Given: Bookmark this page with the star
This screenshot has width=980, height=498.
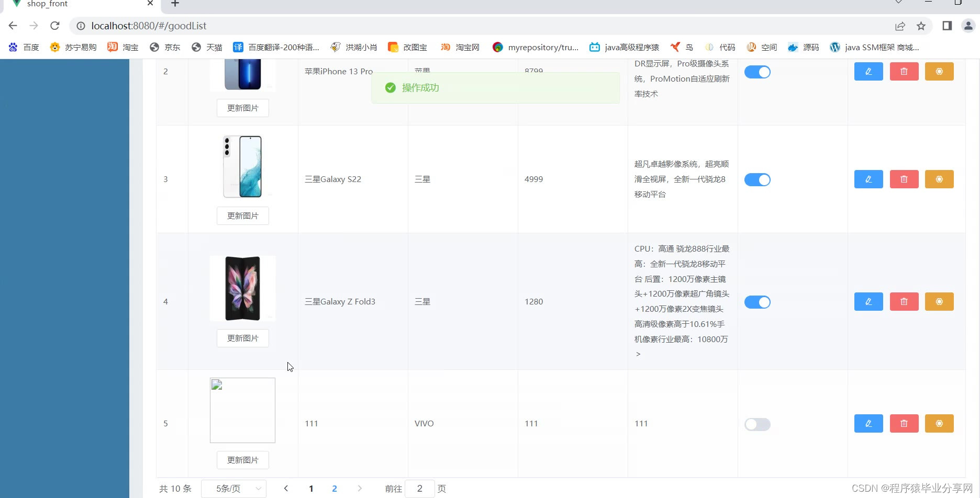Looking at the screenshot, I should click(x=921, y=26).
